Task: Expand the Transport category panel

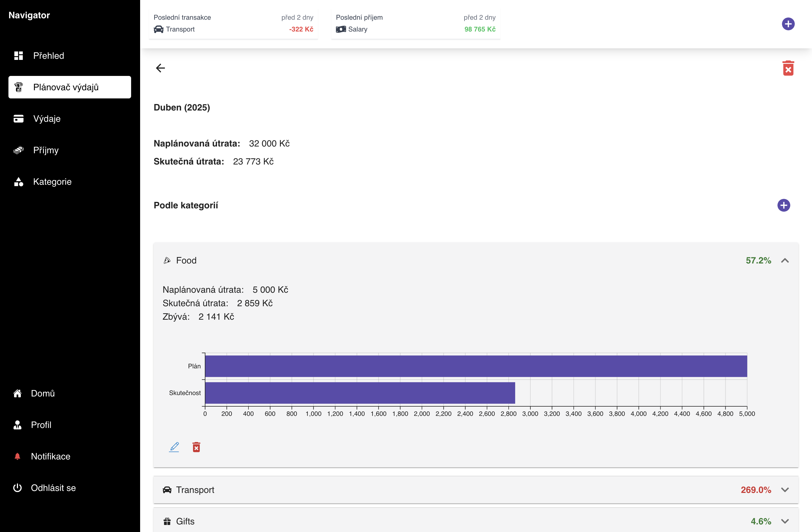Action: point(785,490)
